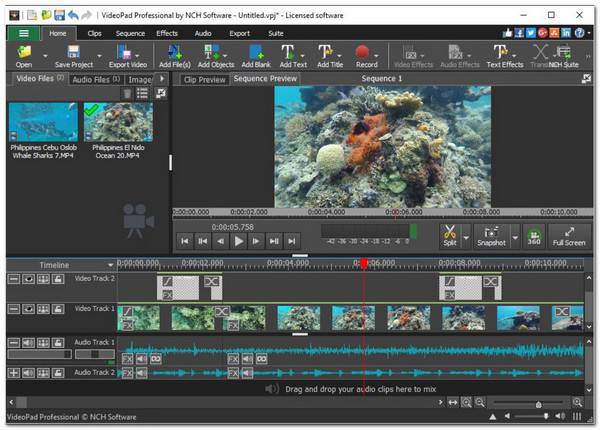The width and height of the screenshot is (600, 430).
Task: Click the help question mark icon
Action: point(579,33)
